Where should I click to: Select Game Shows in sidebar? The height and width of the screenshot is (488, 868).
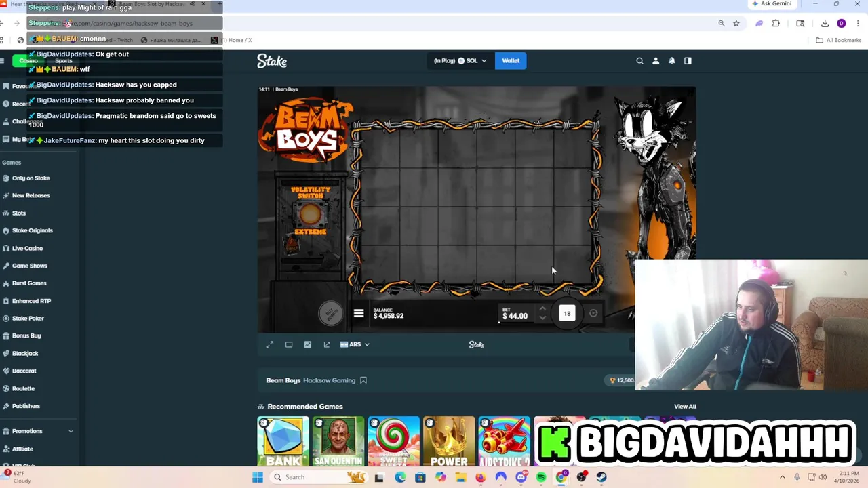pos(29,266)
